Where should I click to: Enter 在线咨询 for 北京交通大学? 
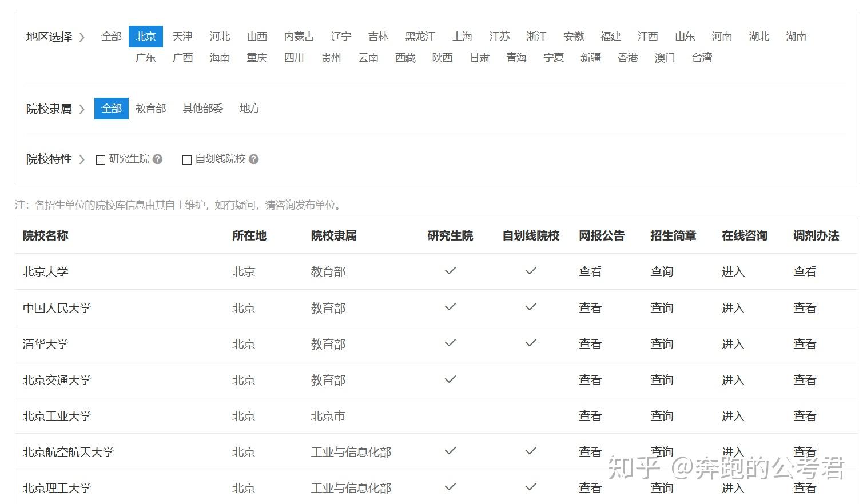pyautogui.click(x=733, y=380)
